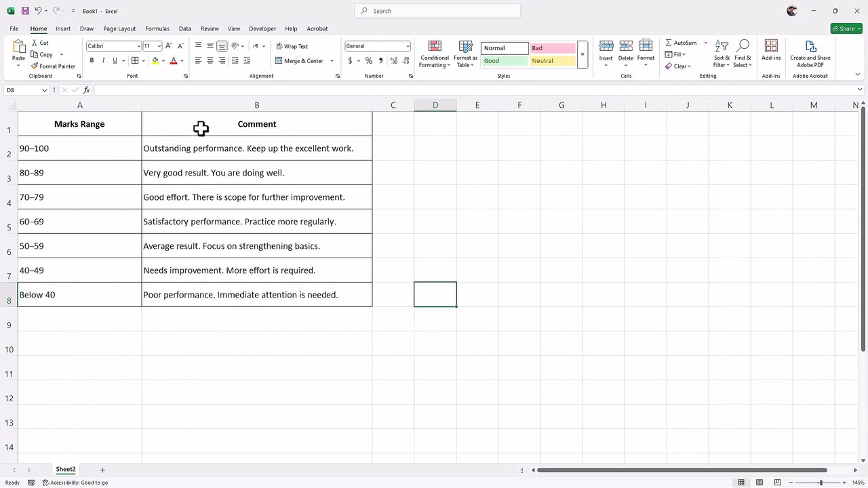Apply the Good cell style swatch

pyautogui.click(x=505, y=61)
